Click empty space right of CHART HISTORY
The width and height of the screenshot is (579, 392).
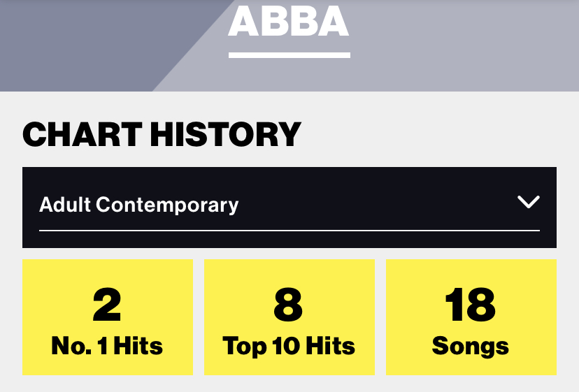tap(434, 134)
